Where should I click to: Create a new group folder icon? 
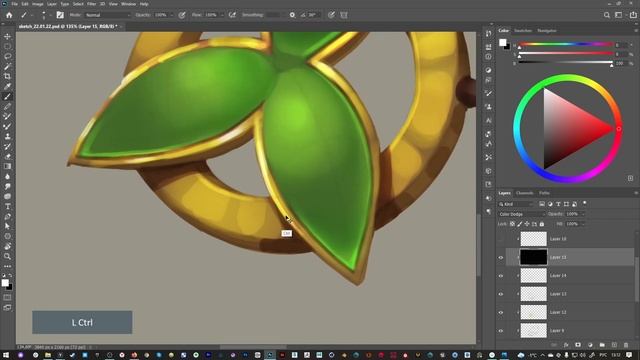pos(602,345)
